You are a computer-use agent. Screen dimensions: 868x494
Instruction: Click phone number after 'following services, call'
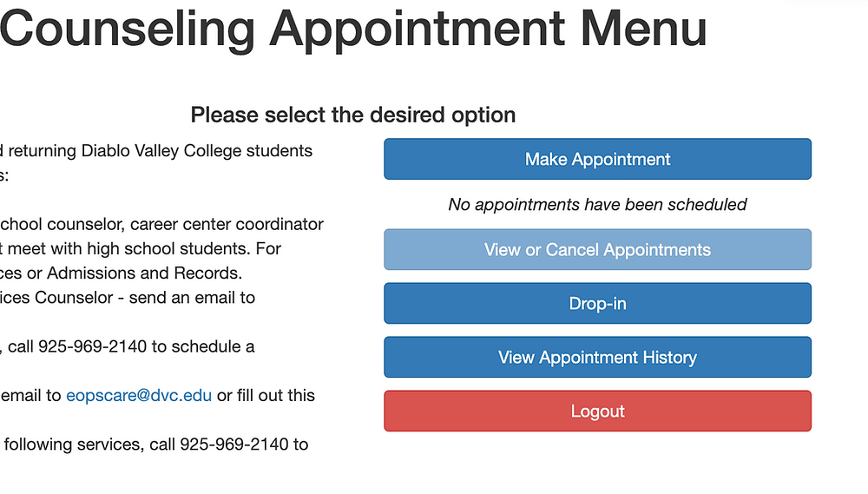(234, 445)
